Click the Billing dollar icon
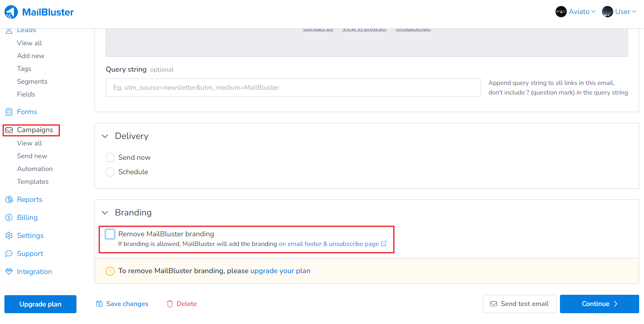644x324 pixels. coord(9,217)
